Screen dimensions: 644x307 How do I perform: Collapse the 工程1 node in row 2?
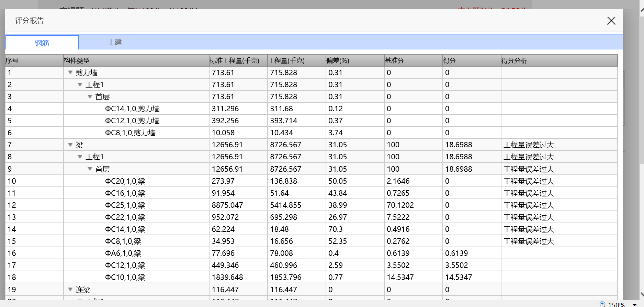[x=80, y=84]
